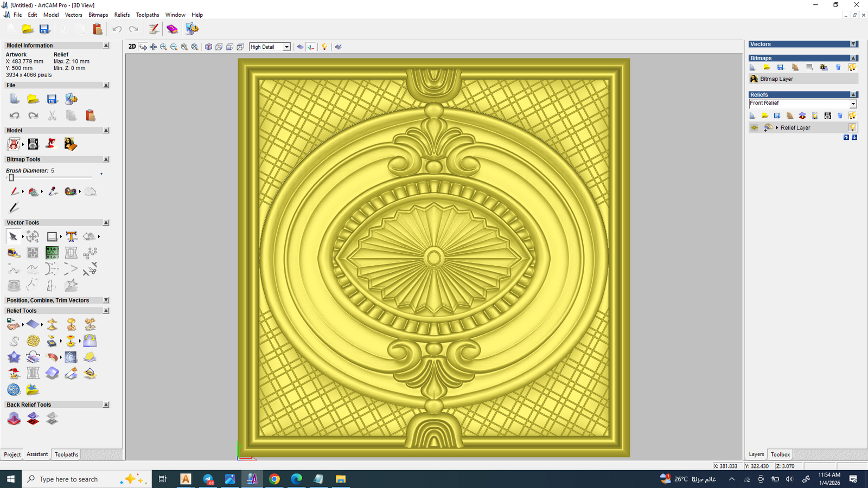This screenshot has width=868, height=488.
Task: Expand the Position, Combine, Trim Vectors section
Action: pos(106,300)
